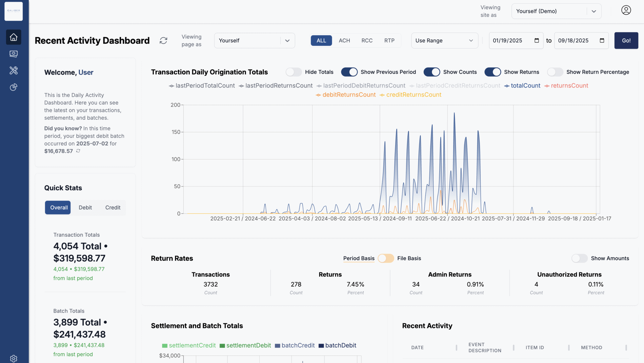Click the start date field showing 01/19/2025
Image resolution: width=644 pixels, height=363 pixels.
(x=512, y=40)
